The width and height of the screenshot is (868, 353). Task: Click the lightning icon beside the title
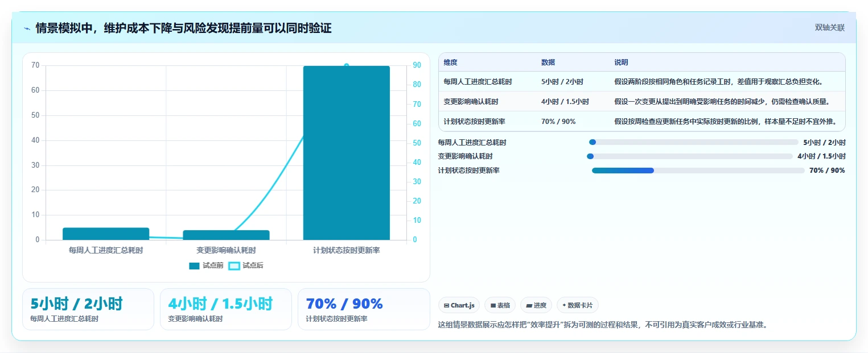[x=27, y=28]
